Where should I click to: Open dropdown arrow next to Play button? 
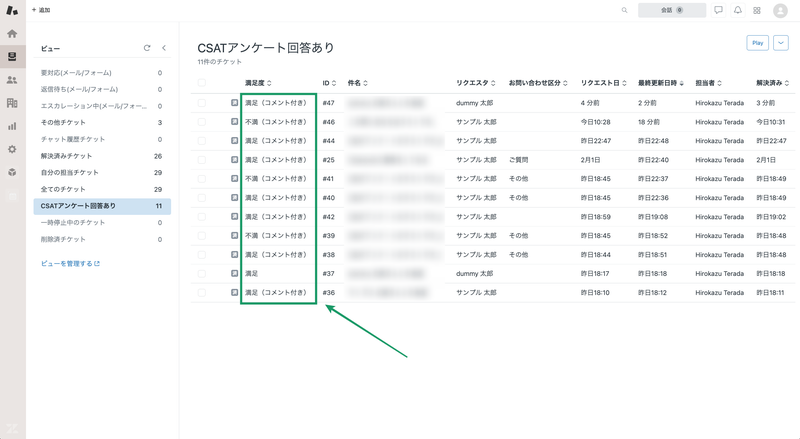[781, 43]
